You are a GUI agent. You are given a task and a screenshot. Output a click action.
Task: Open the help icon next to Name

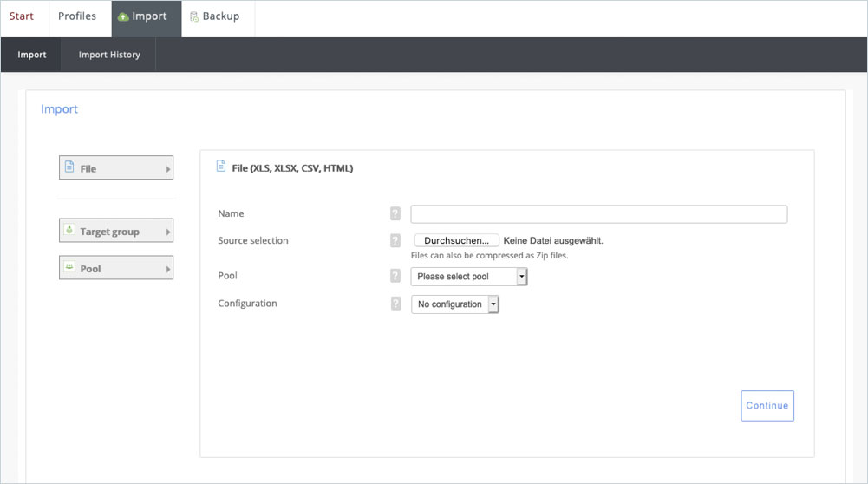click(x=395, y=214)
